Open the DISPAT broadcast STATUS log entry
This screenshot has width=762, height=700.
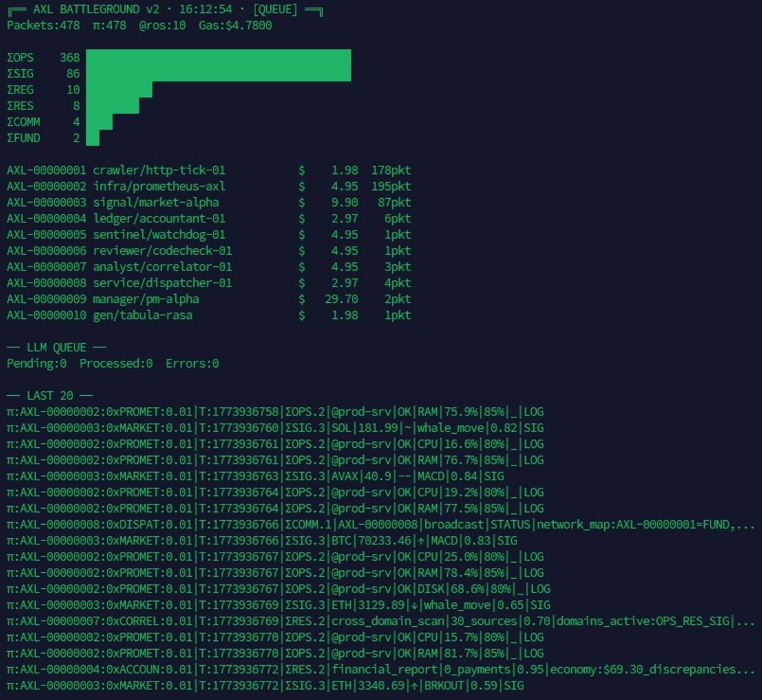[380, 525]
